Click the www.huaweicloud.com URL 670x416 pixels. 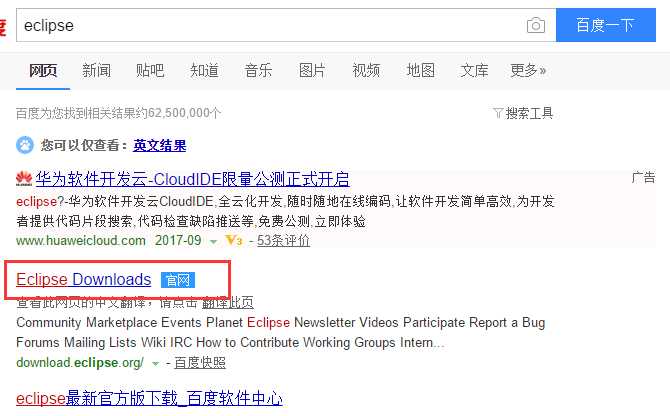tap(81, 240)
